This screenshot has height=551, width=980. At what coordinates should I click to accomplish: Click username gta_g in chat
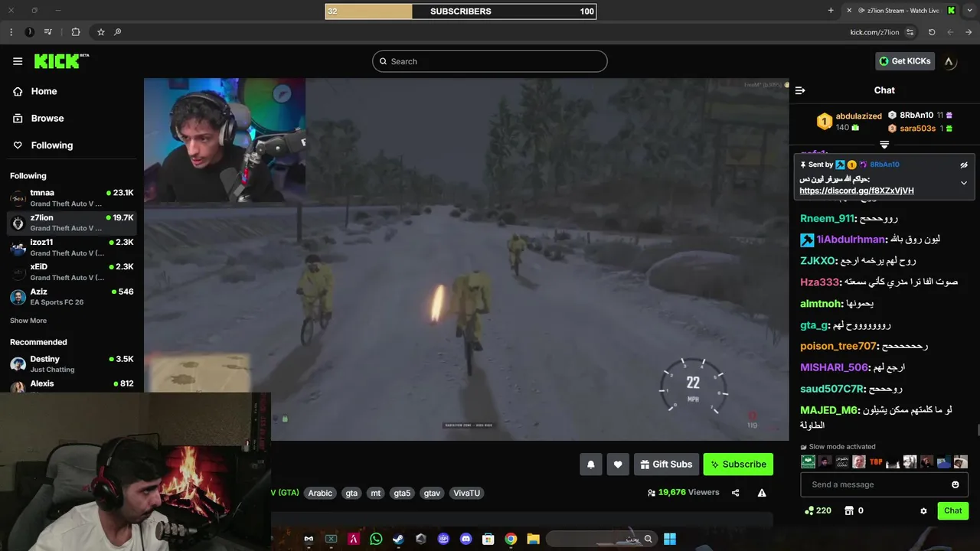tap(815, 325)
